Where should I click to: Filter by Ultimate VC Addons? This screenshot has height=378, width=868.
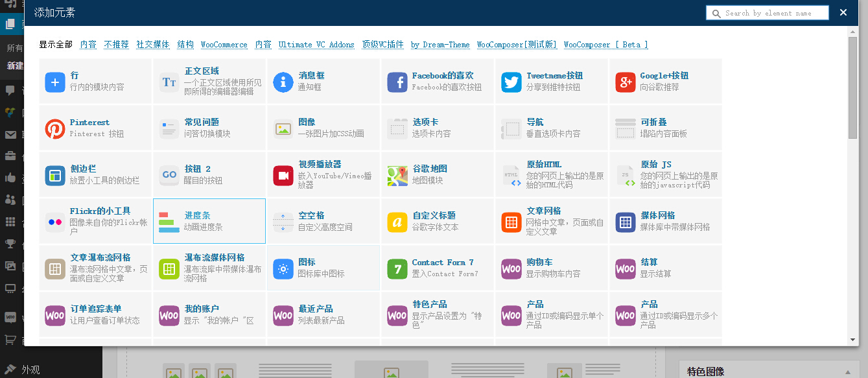(316, 45)
